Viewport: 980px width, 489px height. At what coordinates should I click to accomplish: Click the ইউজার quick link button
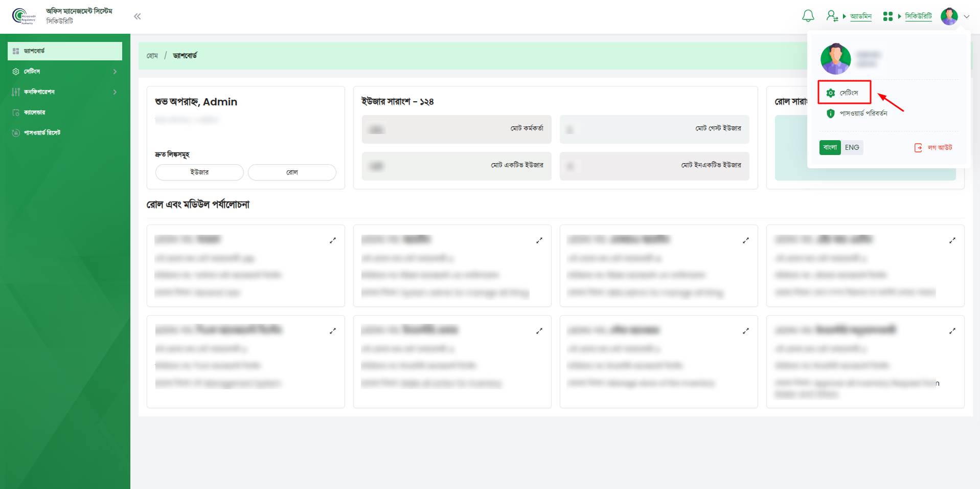199,172
